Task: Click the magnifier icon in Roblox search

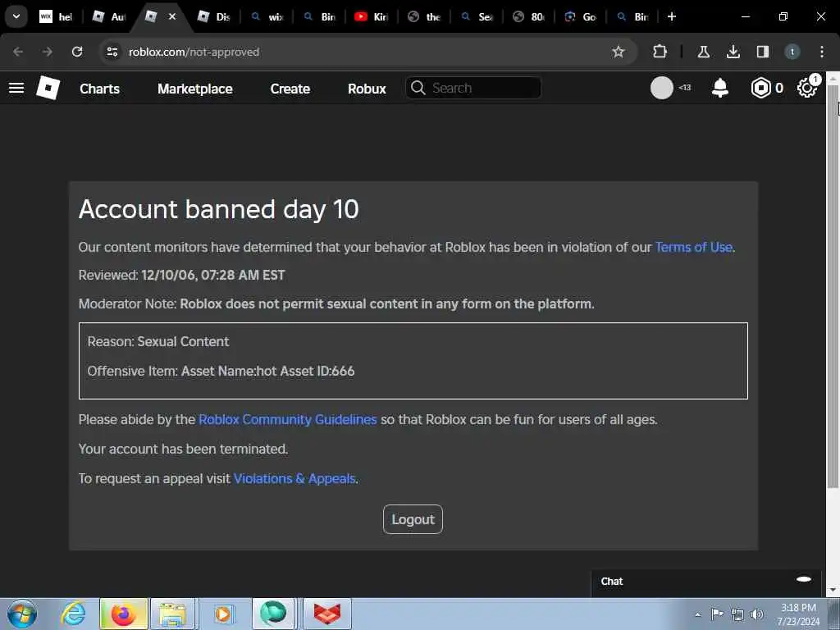Action: [418, 88]
